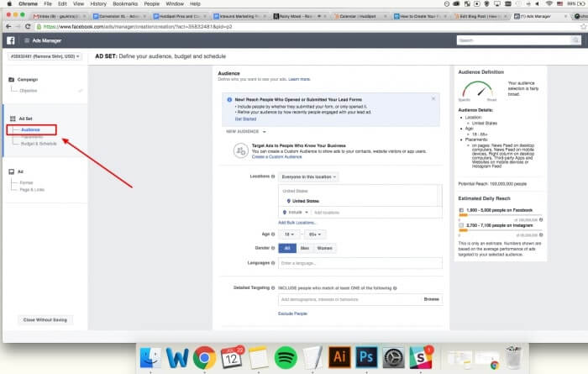Viewport: 588px width, 374px height.
Task: Click the Close Without Saving button
Action: pyautogui.click(x=45, y=319)
